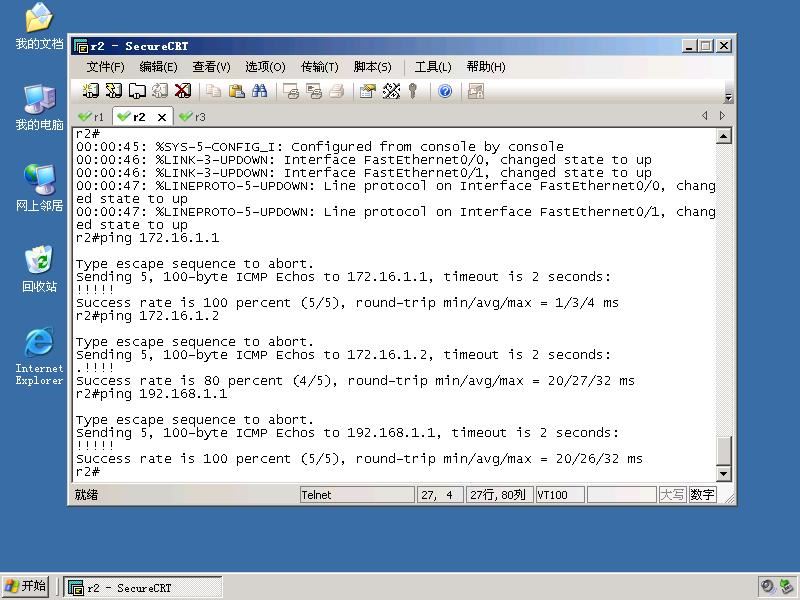Viewport: 800px width, 600px height.
Task: Open the 帮助(H) menu
Action: coord(486,67)
